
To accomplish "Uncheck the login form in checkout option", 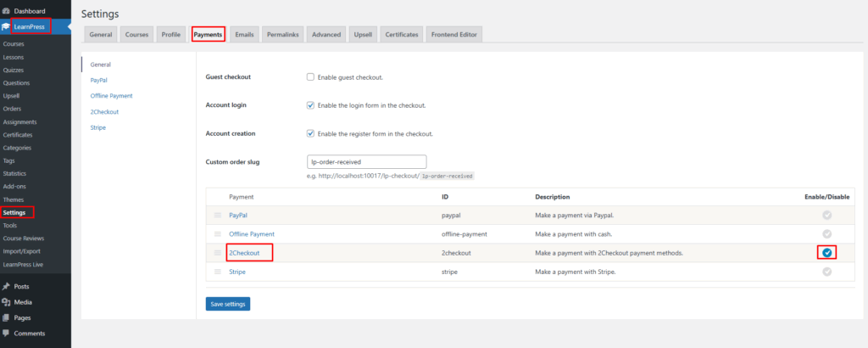I will (310, 105).
